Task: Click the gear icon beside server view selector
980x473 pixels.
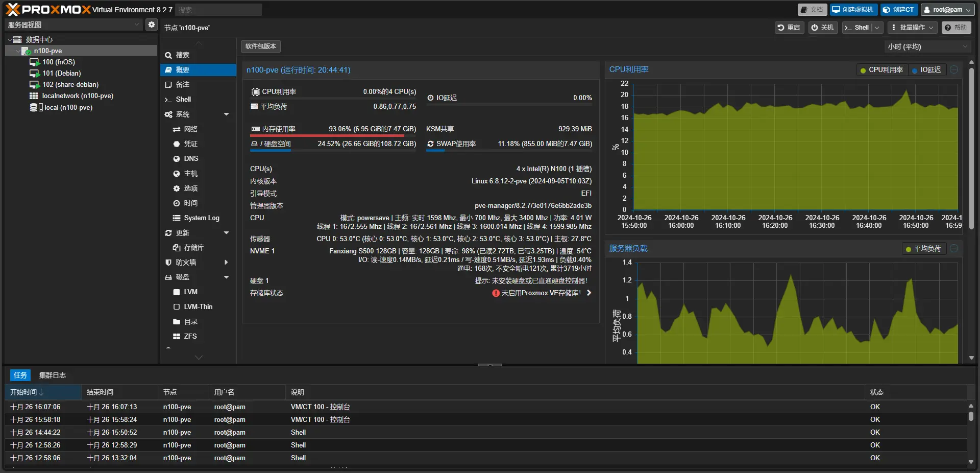Action: coord(152,25)
